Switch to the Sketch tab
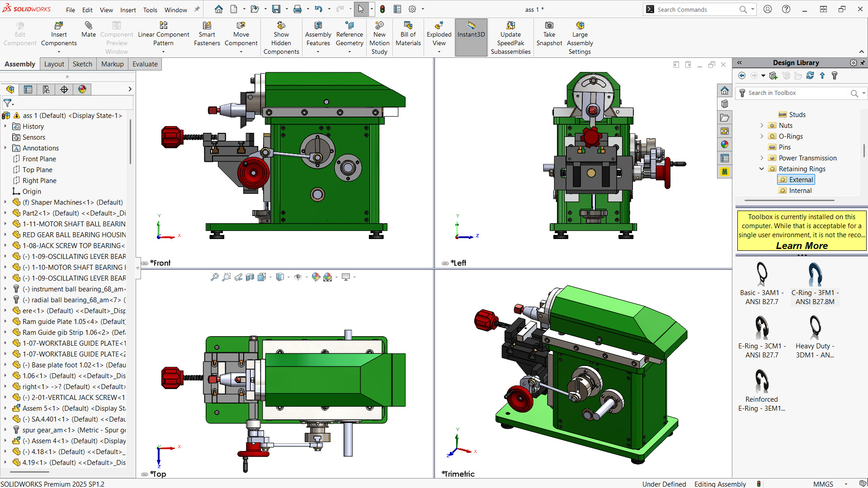868x488 pixels. pos(82,64)
